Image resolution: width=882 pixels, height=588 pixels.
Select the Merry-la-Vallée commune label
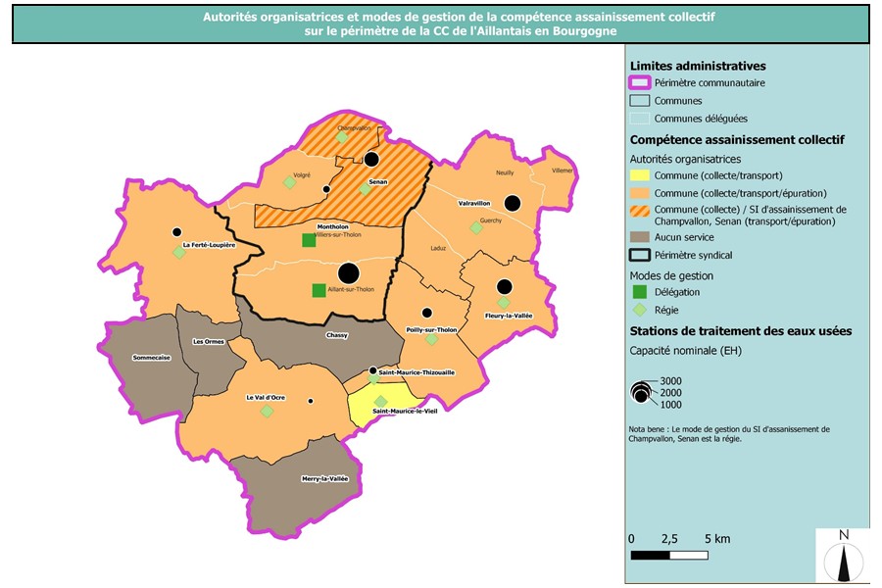(x=325, y=479)
